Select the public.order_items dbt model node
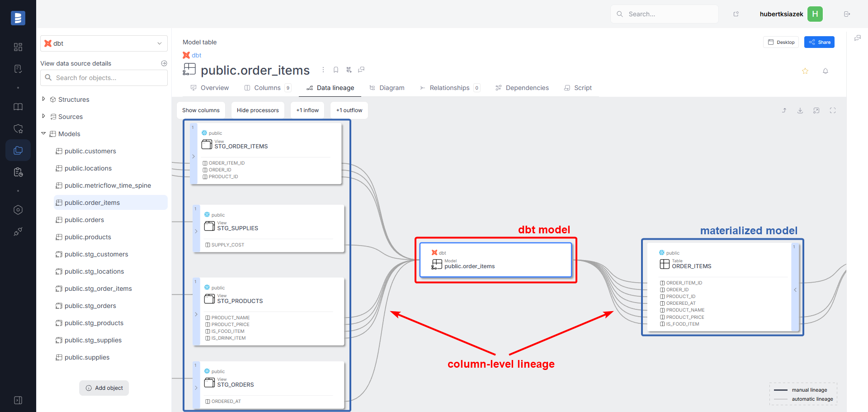The height and width of the screenshot is (412, 868). click(495, 260)
